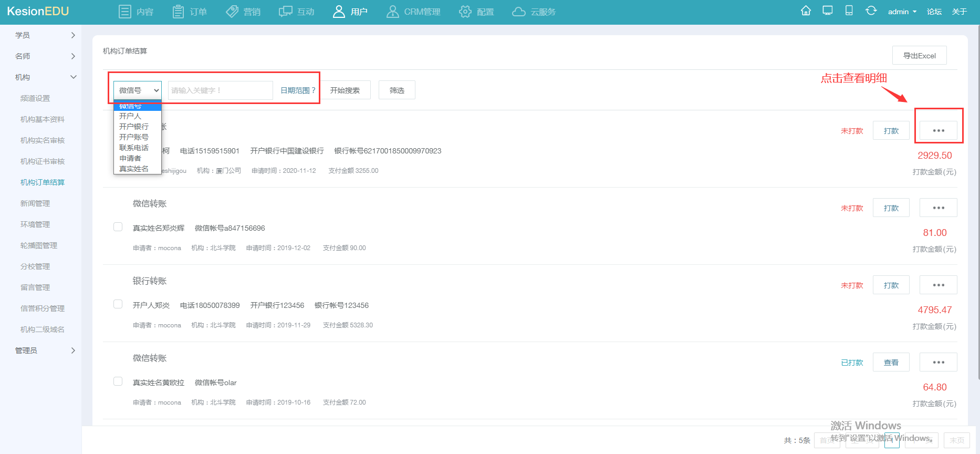Click the 导出Excel button
Image resolution: width=980 pixels, height=454 pixels.
[x=919, y=56]
